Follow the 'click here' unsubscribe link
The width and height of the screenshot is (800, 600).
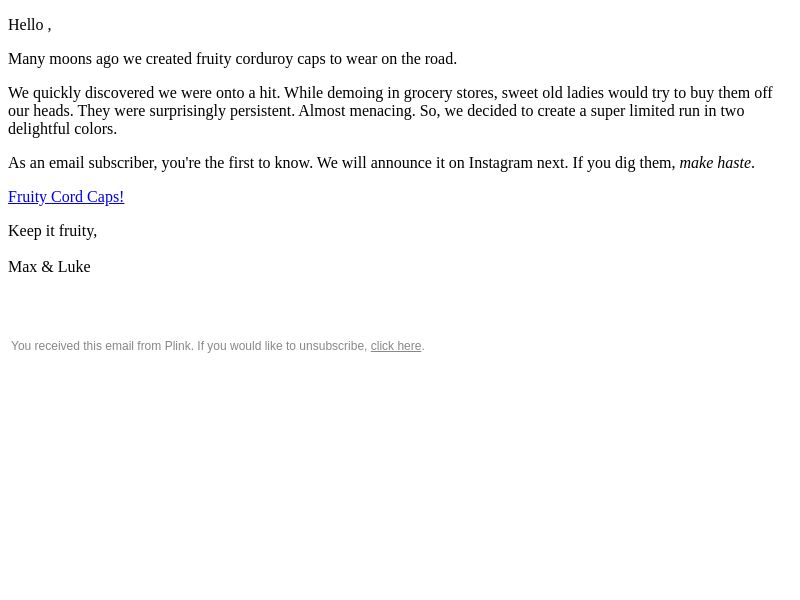click(396, 346)
